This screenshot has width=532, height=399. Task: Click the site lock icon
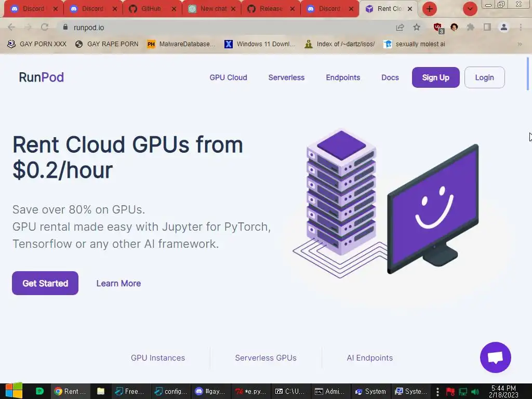(x=65, y=27)
